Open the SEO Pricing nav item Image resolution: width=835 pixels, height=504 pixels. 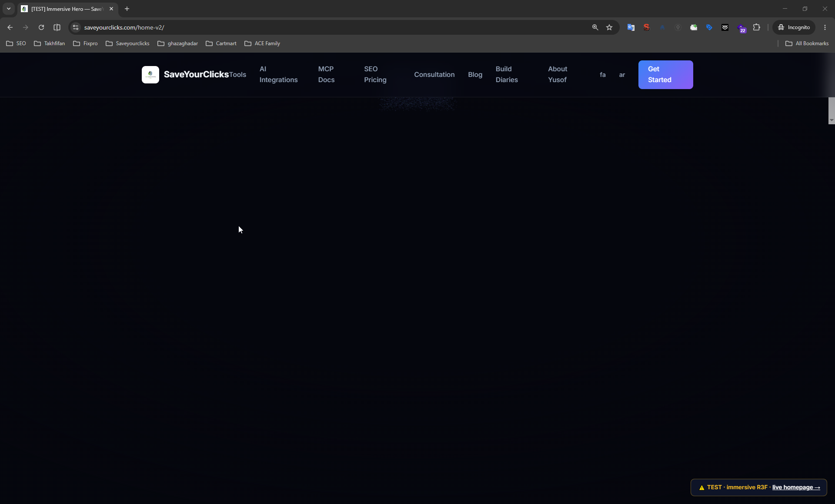pos(375,74)
